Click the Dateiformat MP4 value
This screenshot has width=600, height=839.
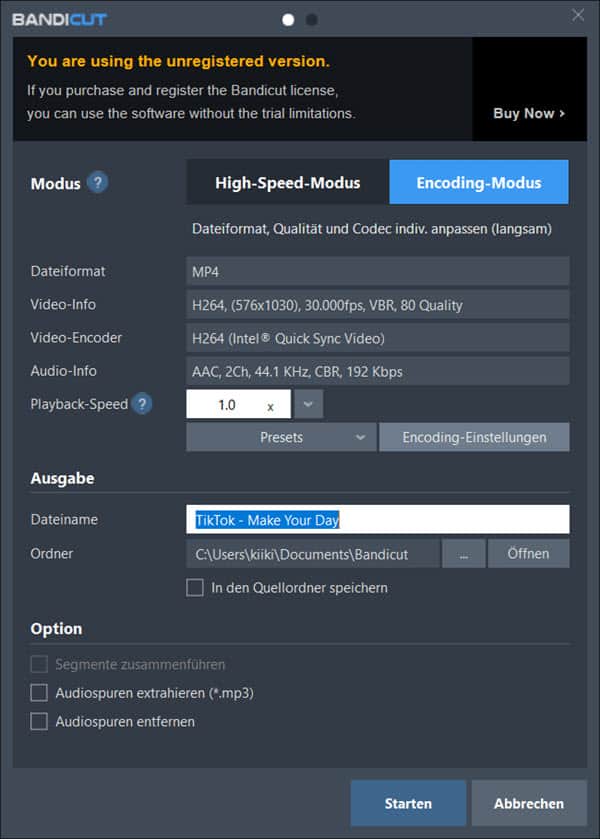coord(378,271)
